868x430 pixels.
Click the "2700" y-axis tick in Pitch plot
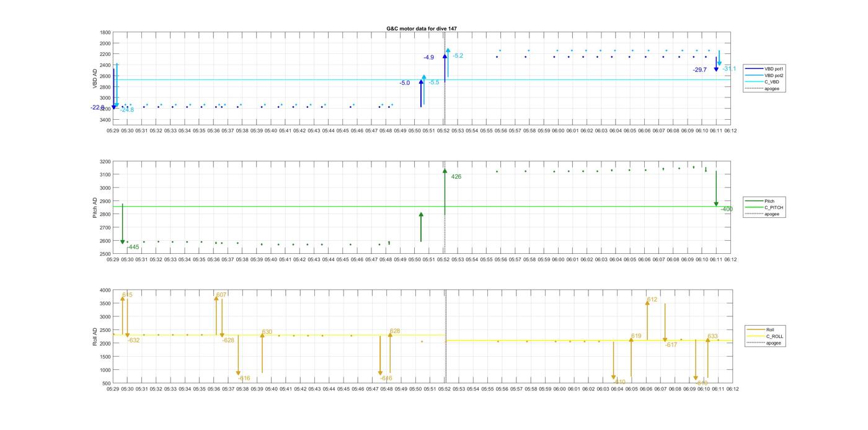click(105, 228)
